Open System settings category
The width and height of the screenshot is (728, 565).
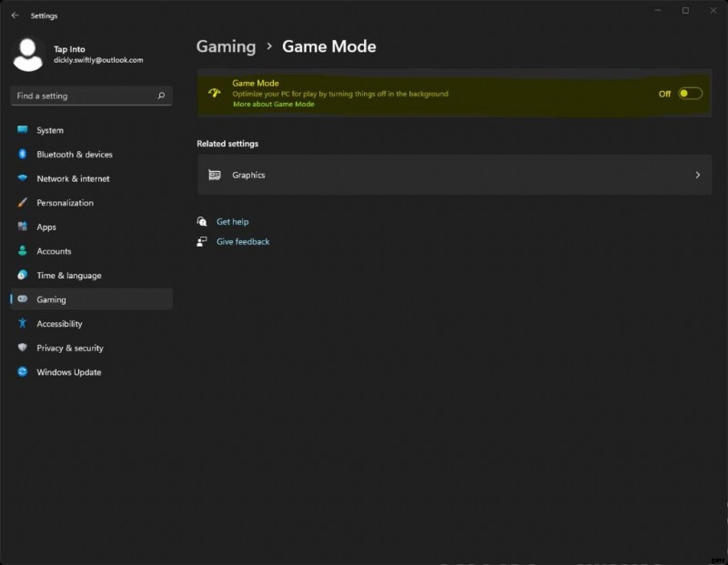point(92,130)
